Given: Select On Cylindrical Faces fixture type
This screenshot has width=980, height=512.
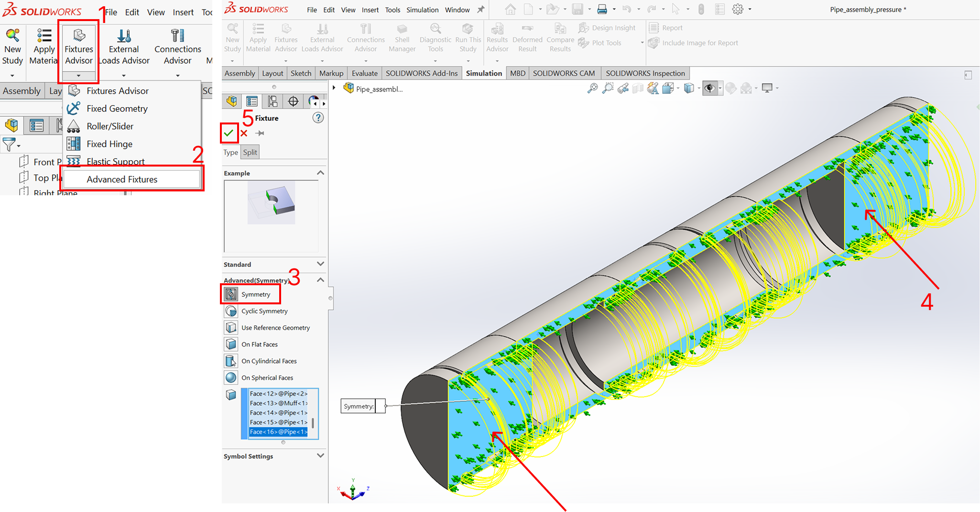Looking at the screenshot, I should pos(261,361).
